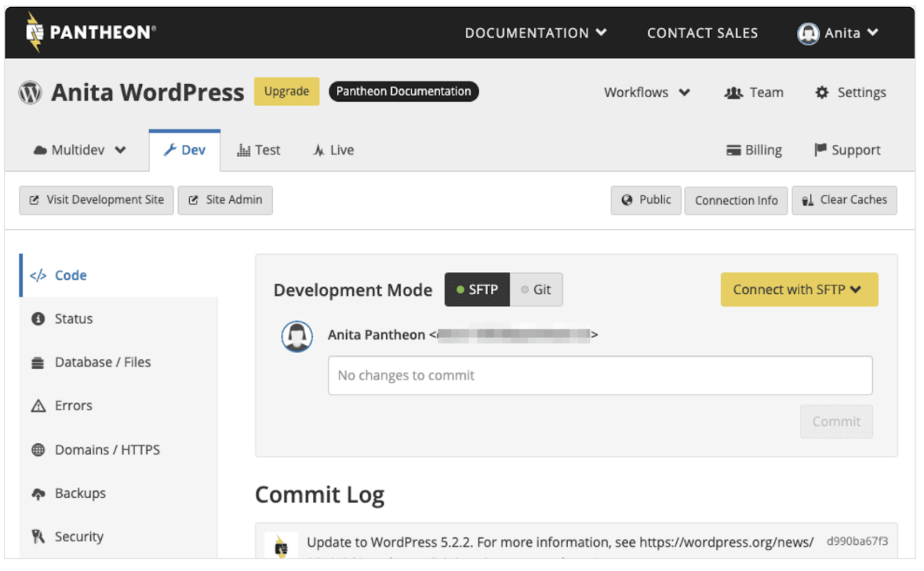Click the Clear Caches button

click(x=844, y=200)
